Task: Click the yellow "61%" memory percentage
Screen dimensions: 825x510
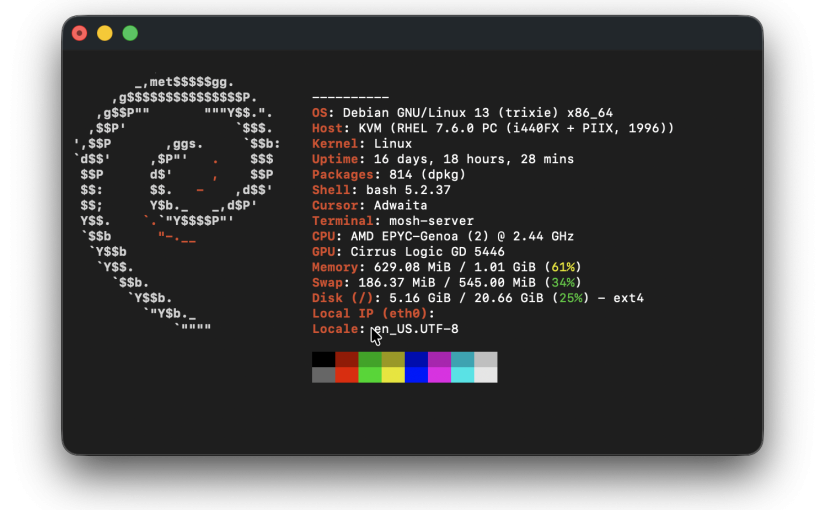Action: click(563, 267)
